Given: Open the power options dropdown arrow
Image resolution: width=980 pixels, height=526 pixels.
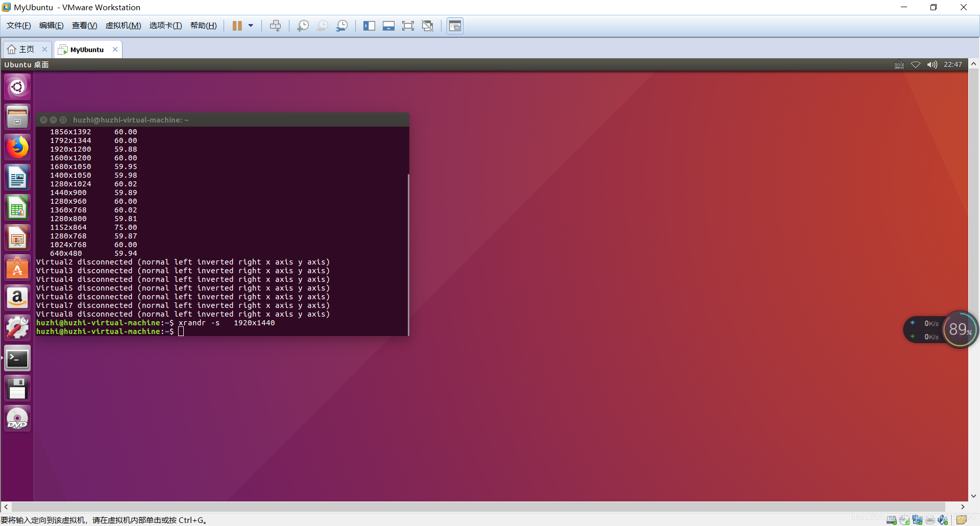Looking at the screenshot, I should click(x=251, y=26).
